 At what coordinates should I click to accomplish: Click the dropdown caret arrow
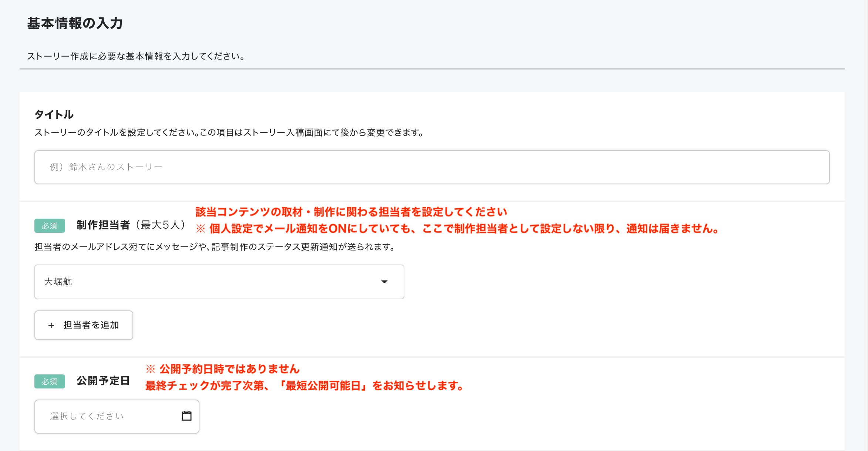click(x=384, y=282)
